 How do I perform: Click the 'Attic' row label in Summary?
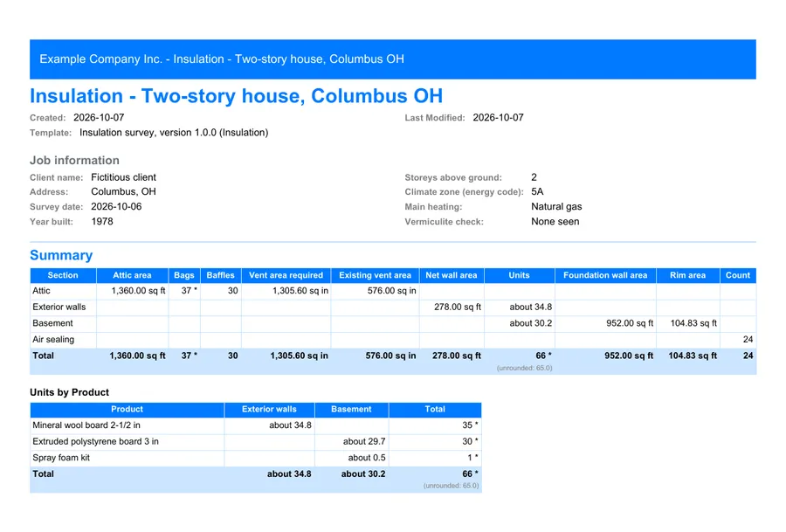coord(42,291)
